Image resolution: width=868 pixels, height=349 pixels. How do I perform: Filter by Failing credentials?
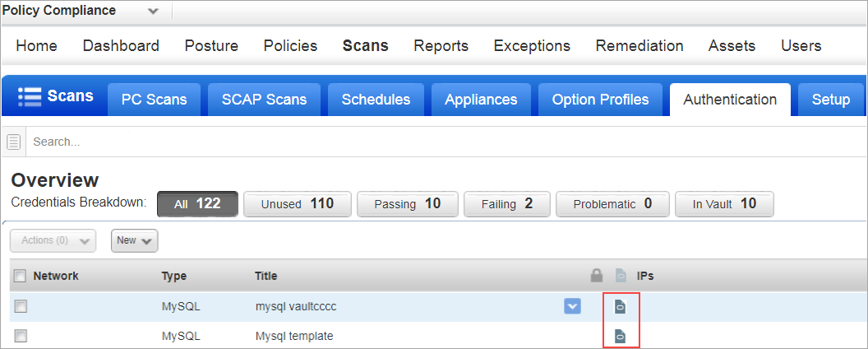[506, 204]
